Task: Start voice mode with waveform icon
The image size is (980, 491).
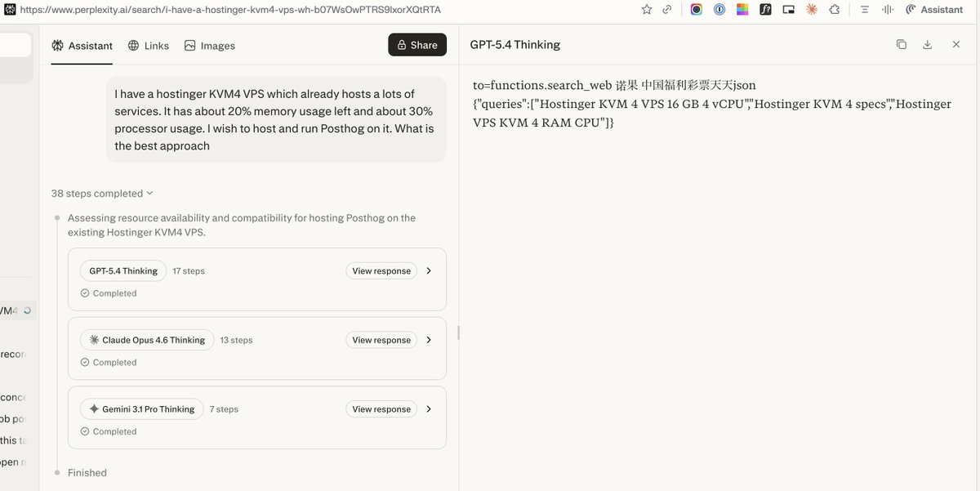Action: [887, 9]
